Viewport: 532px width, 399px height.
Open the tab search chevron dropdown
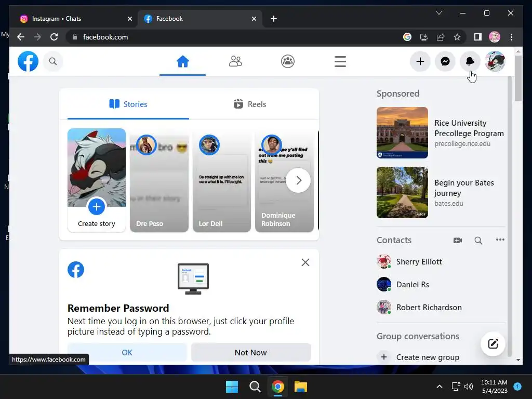438,13
